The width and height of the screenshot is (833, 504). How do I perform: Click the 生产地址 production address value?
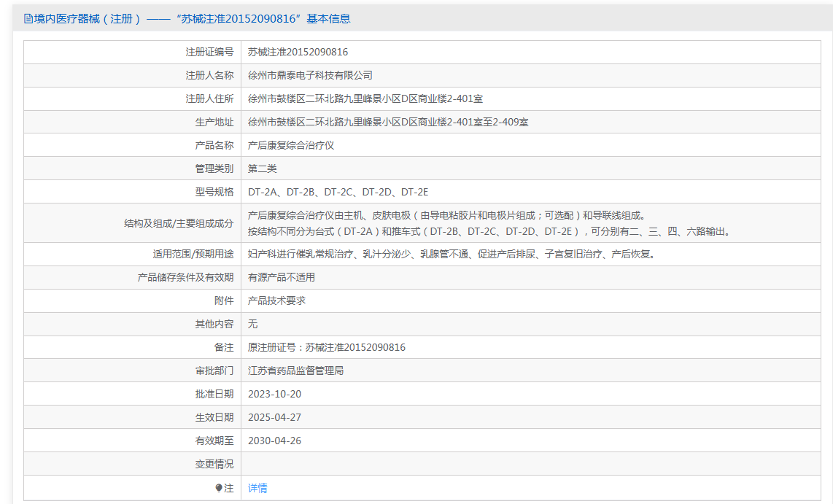388,122
